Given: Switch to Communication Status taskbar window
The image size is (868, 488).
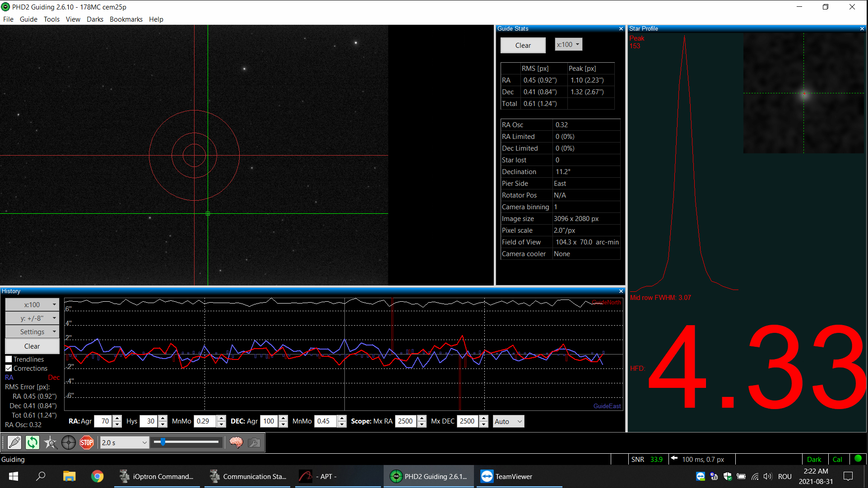Looking at the screenshot, I should pos(248,476).
